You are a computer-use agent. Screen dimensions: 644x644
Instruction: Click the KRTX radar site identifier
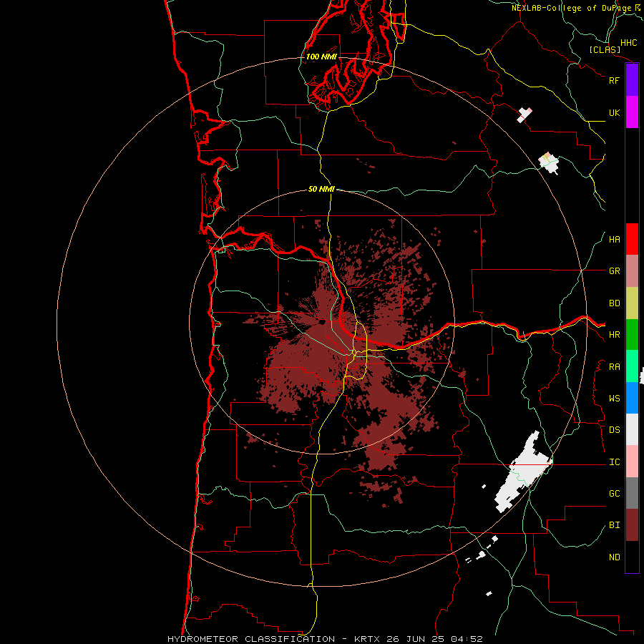point(367,639)
